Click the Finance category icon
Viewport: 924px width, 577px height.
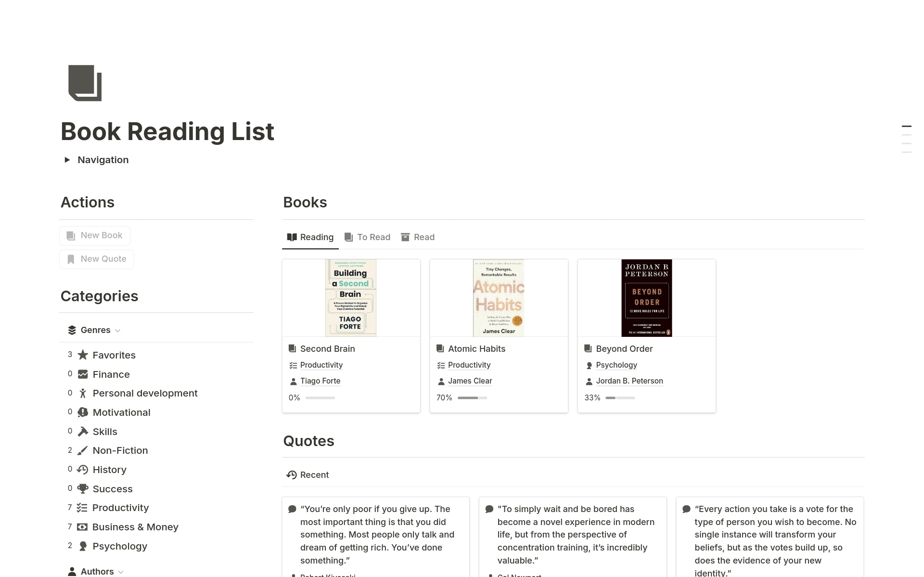82,373
